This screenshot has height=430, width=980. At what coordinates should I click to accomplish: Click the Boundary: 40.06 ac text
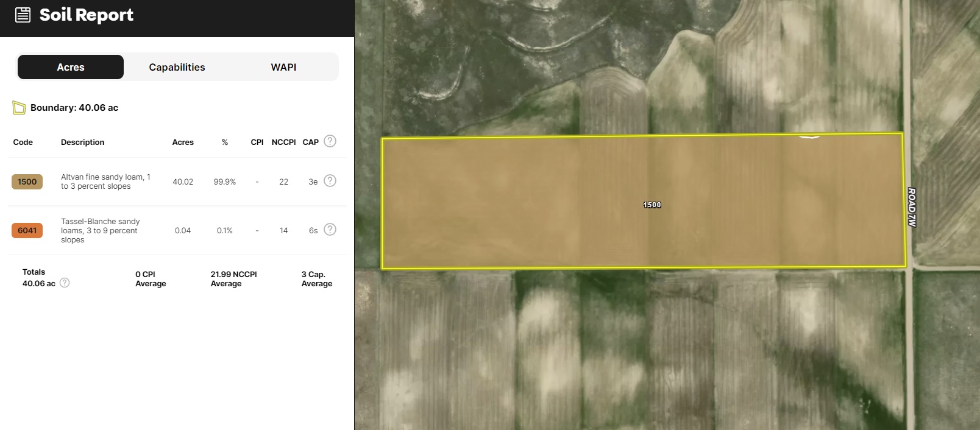(x=74, y=108)
